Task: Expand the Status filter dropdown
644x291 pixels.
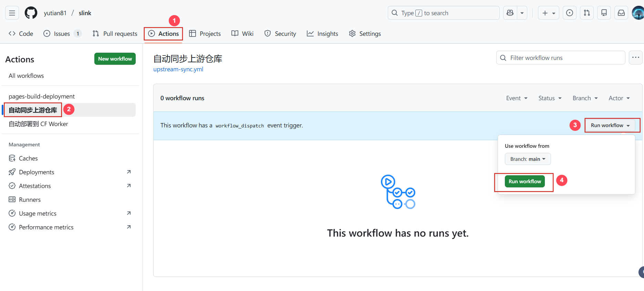Action: (550, 98)
